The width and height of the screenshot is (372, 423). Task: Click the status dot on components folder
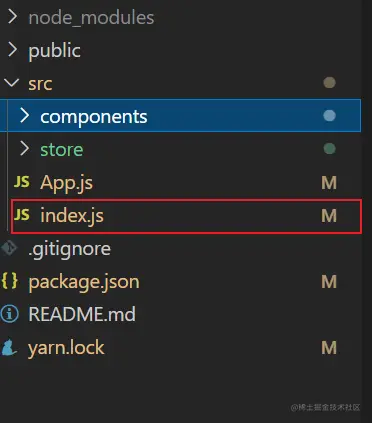tap(329, 116)
